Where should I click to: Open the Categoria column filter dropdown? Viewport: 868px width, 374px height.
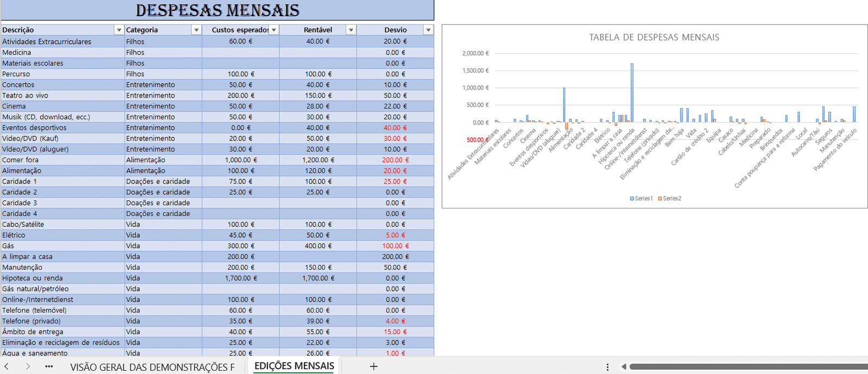tap(196, 30)
